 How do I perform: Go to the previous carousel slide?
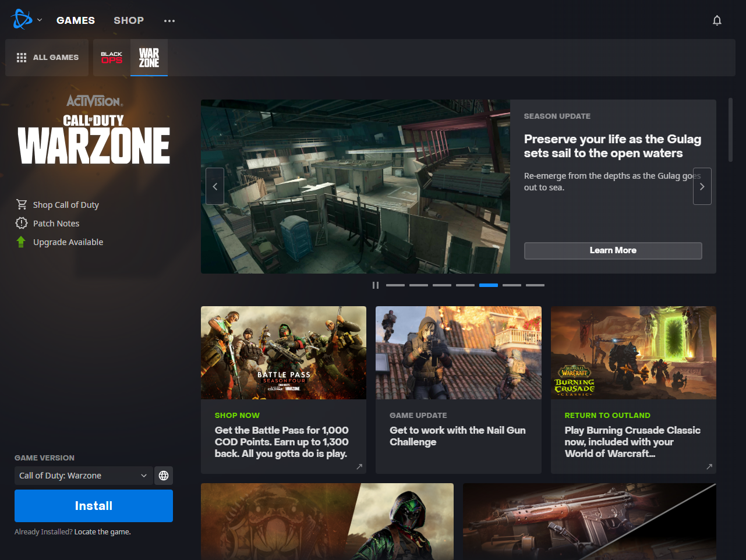pos(215,186)
